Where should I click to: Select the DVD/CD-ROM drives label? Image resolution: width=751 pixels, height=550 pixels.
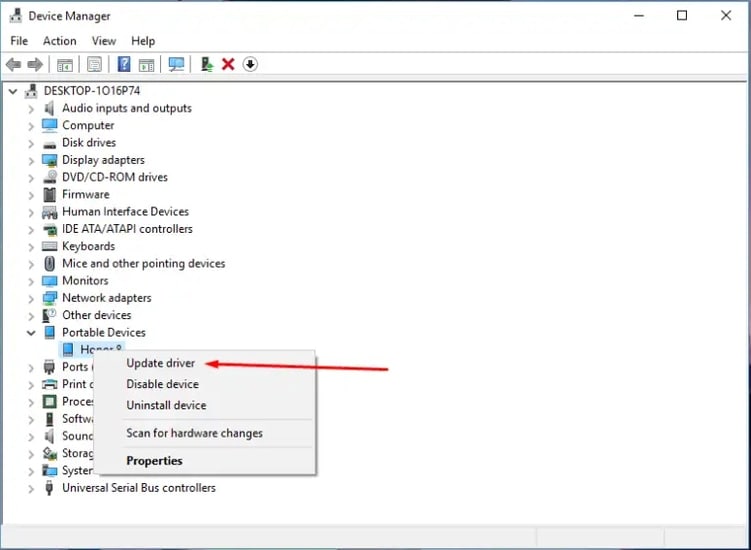tap(115, 177)
